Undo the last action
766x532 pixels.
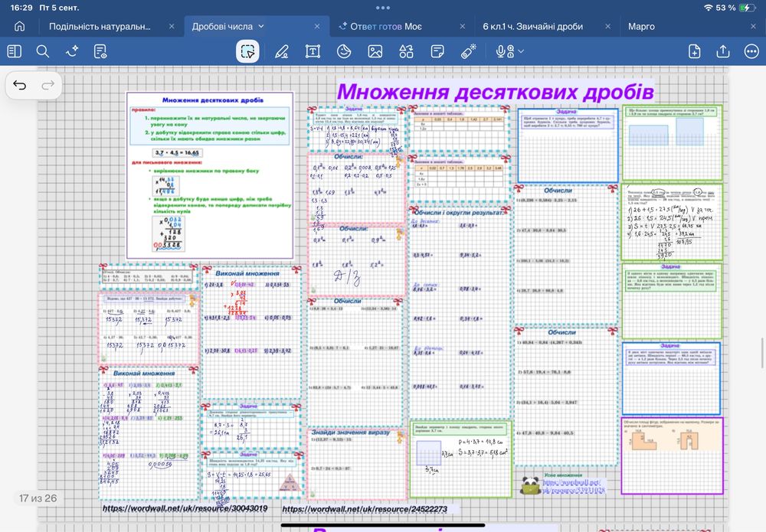click(x=20, y=86)
